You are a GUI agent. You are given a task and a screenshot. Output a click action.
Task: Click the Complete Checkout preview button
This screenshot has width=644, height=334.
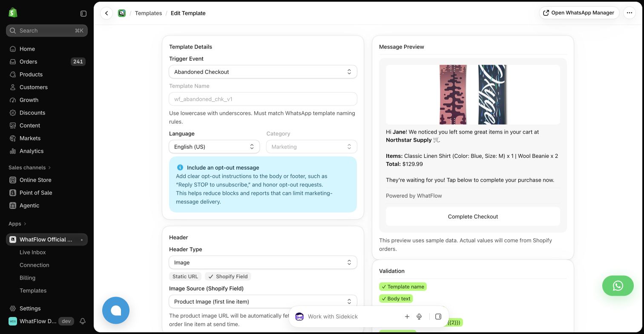click(x=473, y=217)
